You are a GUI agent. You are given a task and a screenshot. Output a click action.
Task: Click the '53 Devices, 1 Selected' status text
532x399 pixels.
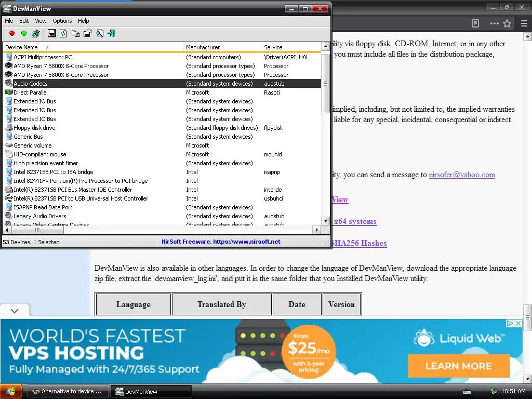[31, 242]
